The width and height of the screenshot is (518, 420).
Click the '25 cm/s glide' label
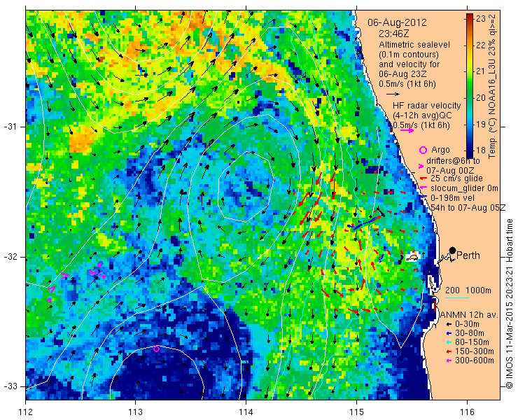click(x=456, y=178)
